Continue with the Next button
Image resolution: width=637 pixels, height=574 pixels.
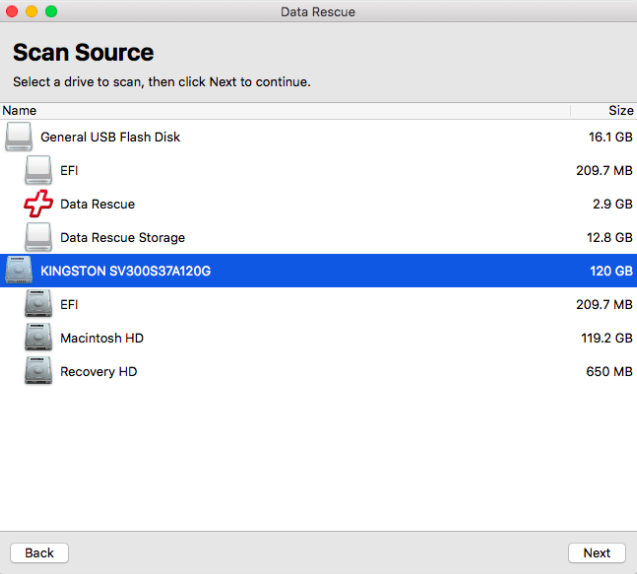coord(597,553)
